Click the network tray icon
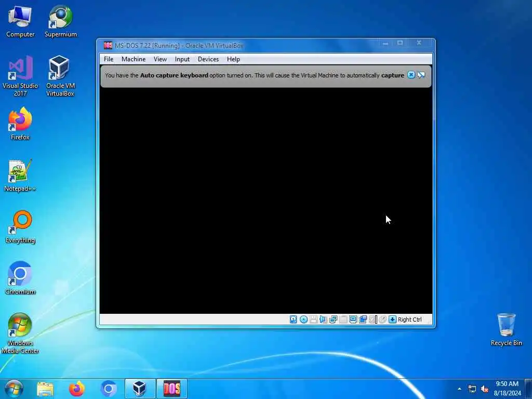 coord(472,389)
